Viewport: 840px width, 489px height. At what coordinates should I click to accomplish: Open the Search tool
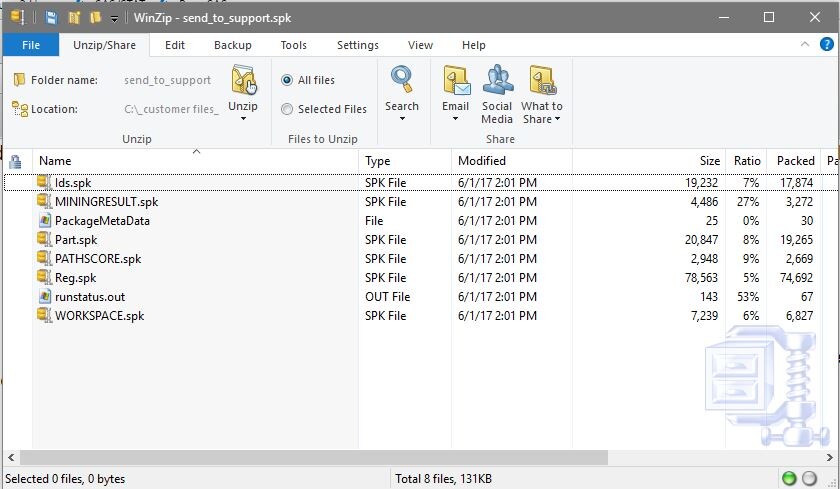(402, 82)
